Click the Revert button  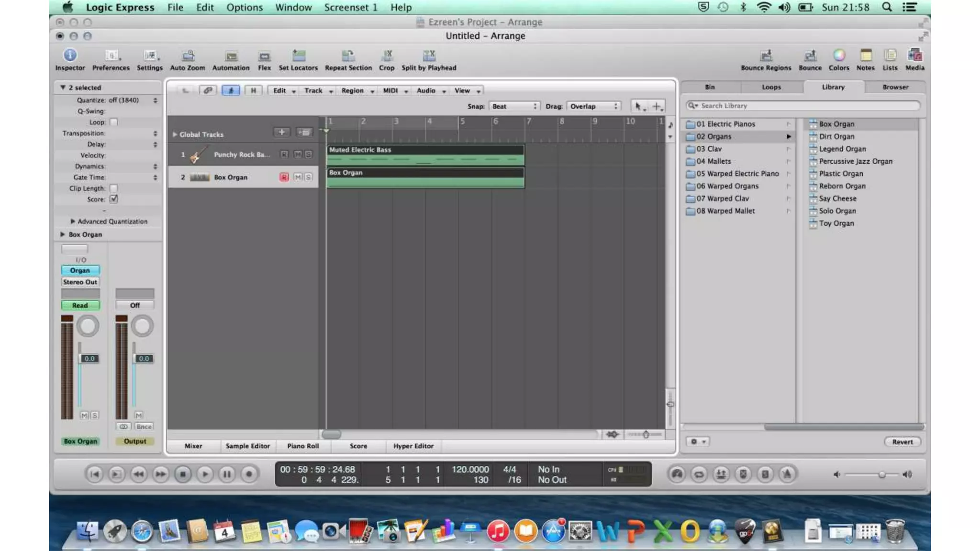(x=902, y=441)
